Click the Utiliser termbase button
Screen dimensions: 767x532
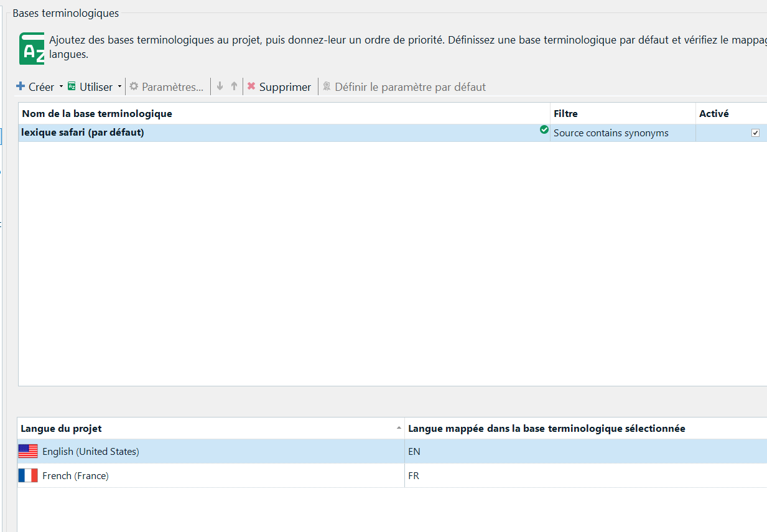pos(90,87)
